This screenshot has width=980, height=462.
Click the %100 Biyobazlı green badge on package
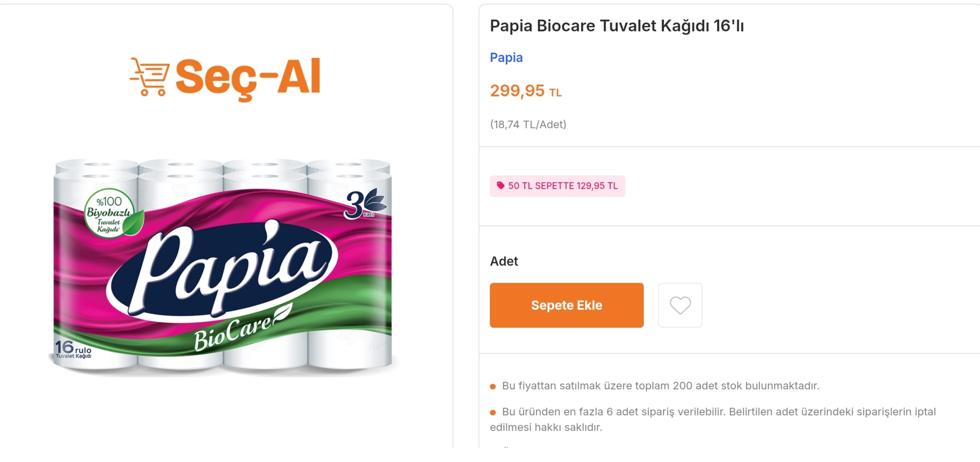pyautogui.click(x=110, y=213)
